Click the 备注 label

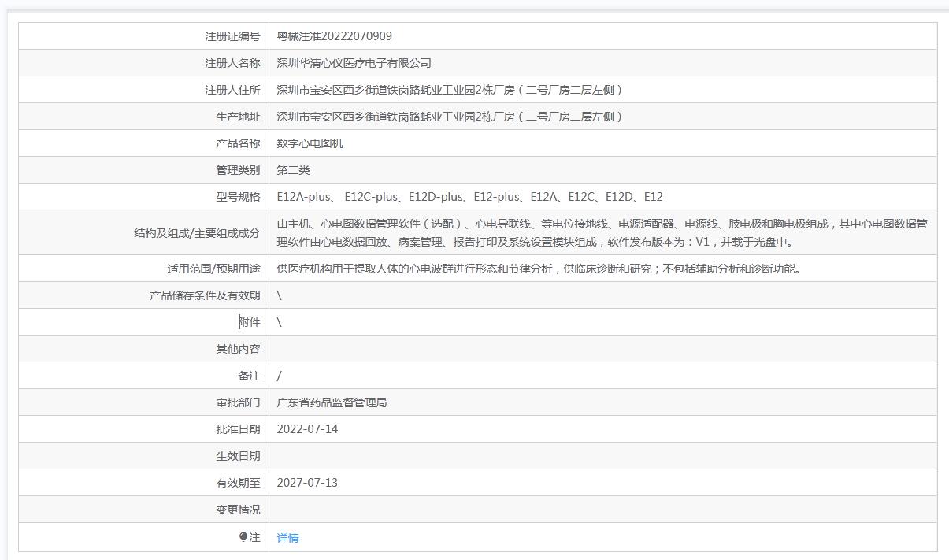pos(249,376)
